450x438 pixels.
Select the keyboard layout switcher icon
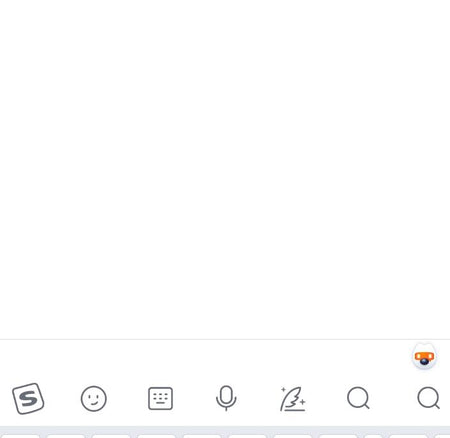(x=160, y=398)
